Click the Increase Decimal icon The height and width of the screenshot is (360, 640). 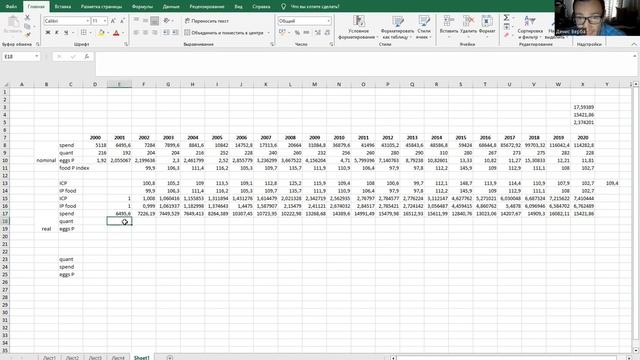click(x=318, y=33)
